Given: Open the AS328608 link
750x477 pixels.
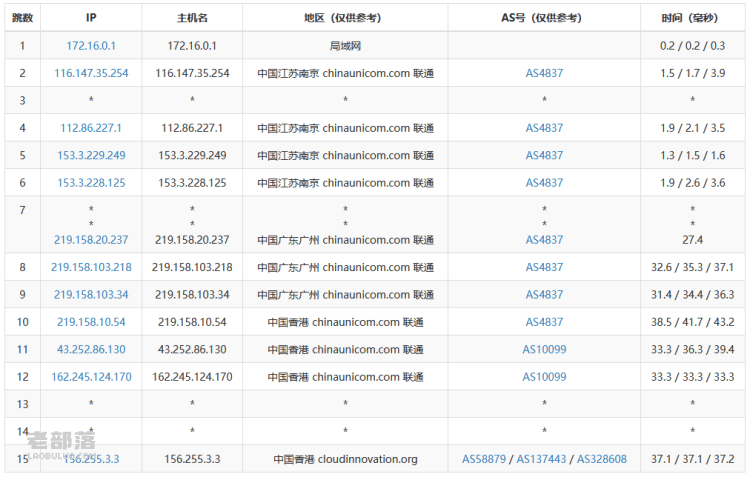Looking at the screenshot, I should coord(602,459).
